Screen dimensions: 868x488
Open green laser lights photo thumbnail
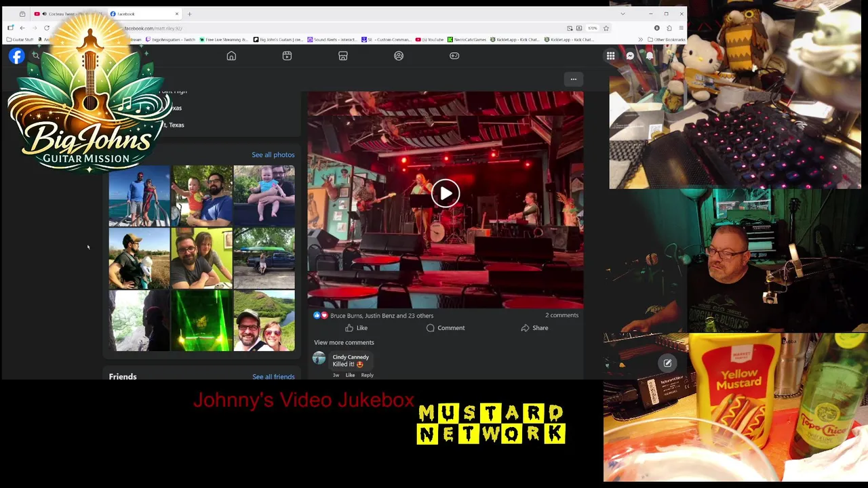(x=201, y=321)
